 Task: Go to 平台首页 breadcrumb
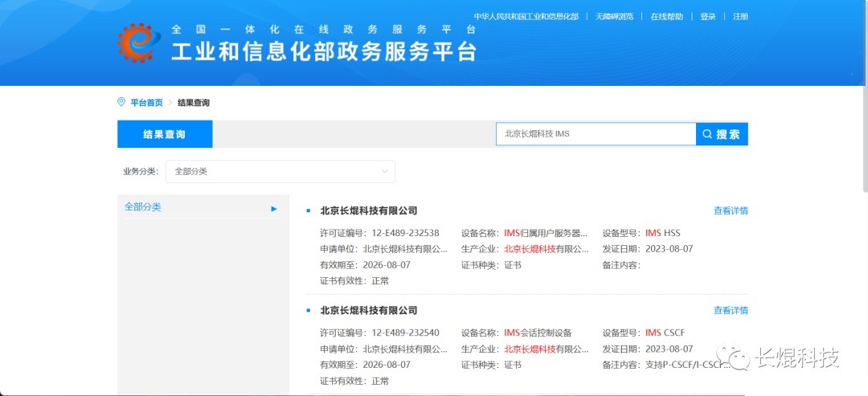[x=147, y=103]
